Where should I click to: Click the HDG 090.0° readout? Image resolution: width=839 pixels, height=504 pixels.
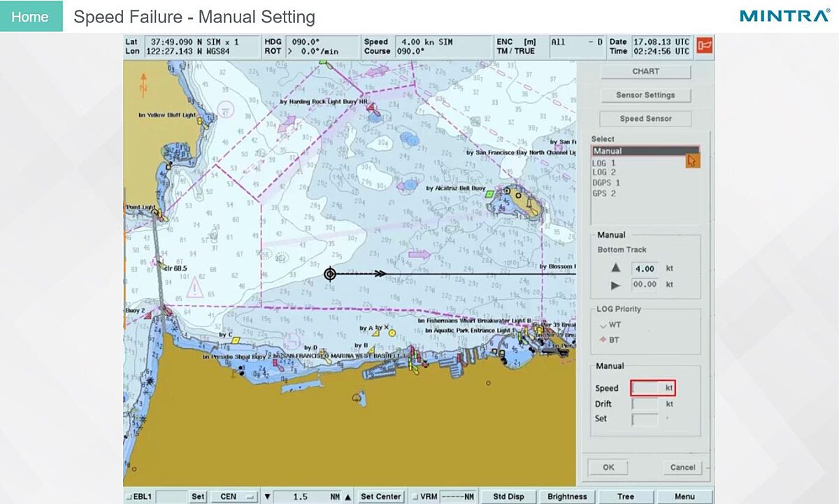305,42
